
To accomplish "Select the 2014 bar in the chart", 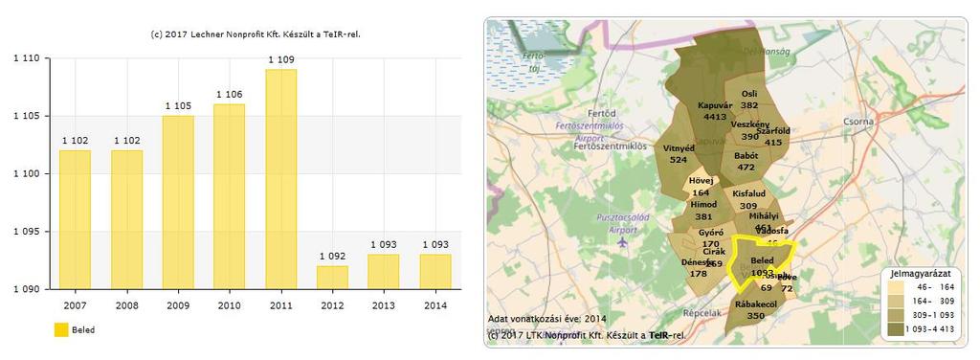I will coord(435,271).
